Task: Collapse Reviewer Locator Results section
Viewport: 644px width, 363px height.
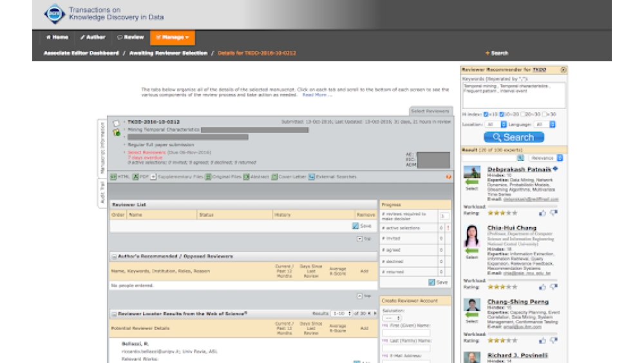Action: 114,314
